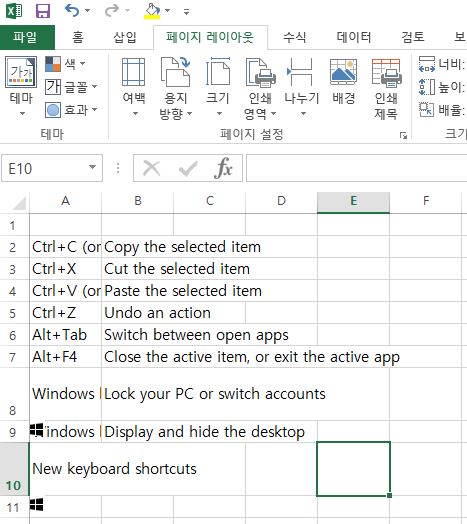Click the redo arrow icon

pyautogui.click(x=112, y=10)
